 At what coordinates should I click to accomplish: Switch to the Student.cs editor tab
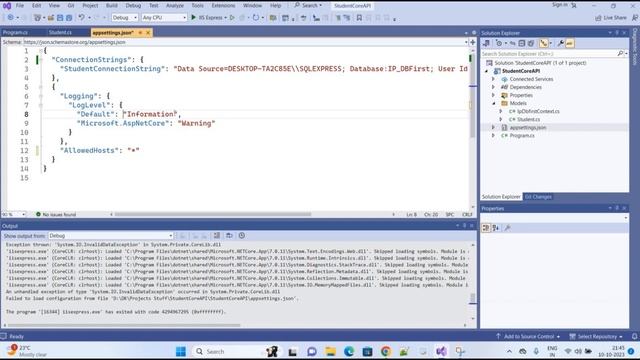point(60,33)
